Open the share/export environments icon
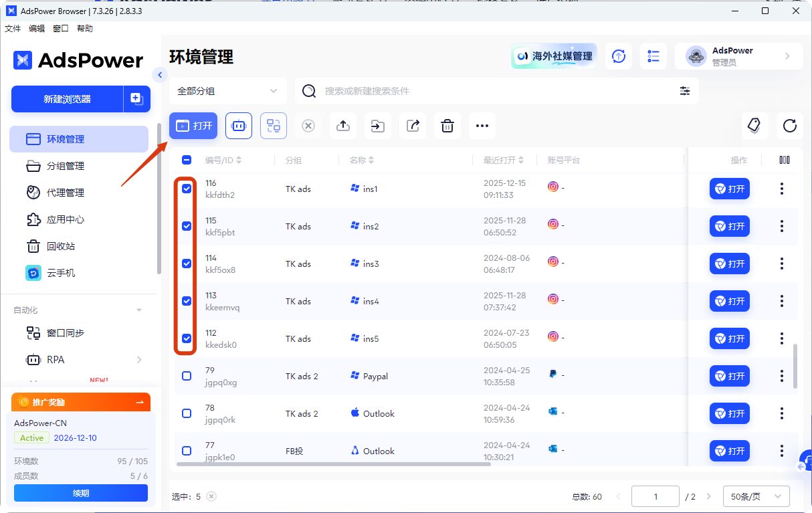The height and width of the screenshot is (513, 812). [413, 126]
